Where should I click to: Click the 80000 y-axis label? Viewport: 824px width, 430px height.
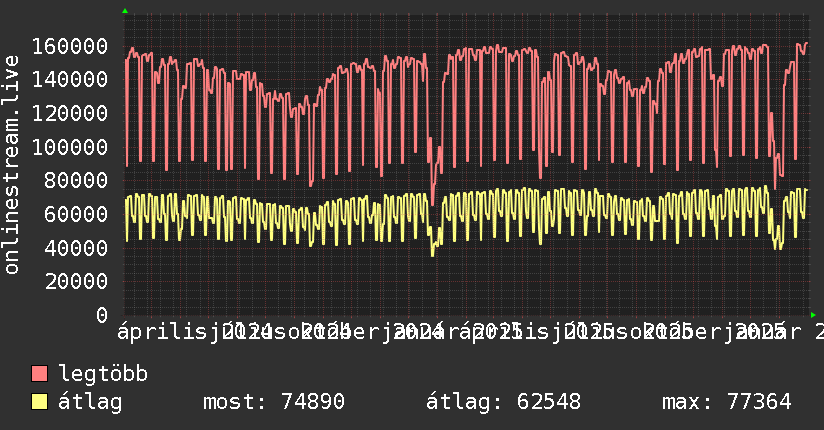point(76,181)
